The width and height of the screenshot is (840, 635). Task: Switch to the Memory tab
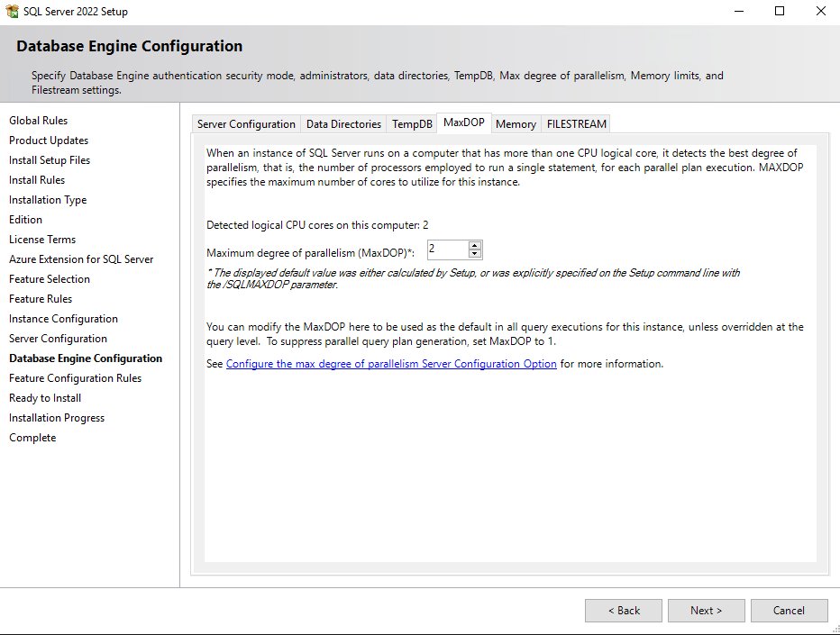click(x=516, y=124)
